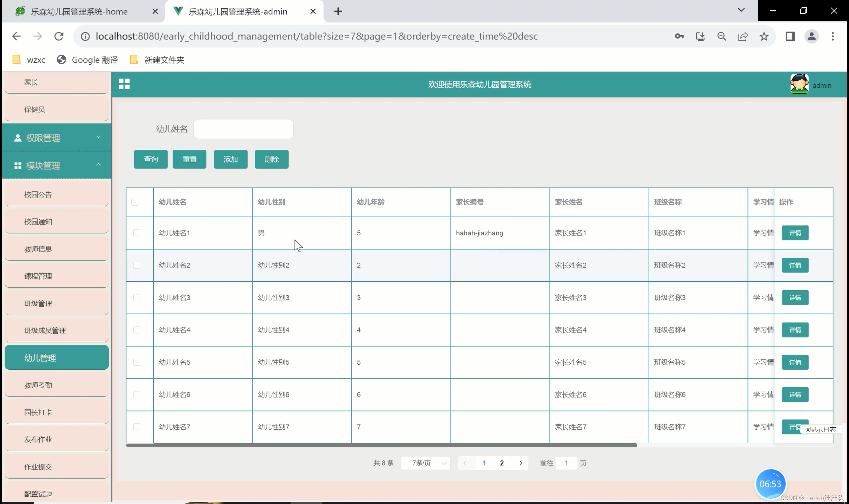Open the 7条/页 page size dropdown
This screenshot has width=849, height=504.
[x=426, y=463]
